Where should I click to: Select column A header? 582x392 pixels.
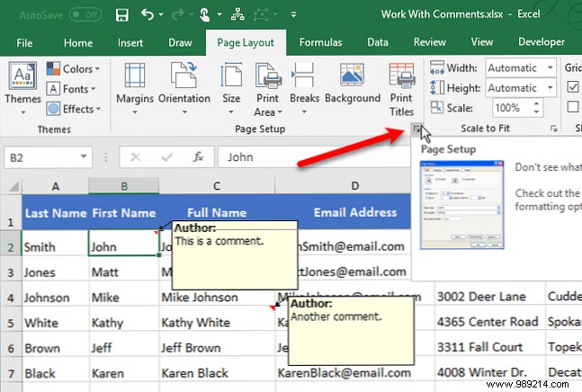[55, 186]
